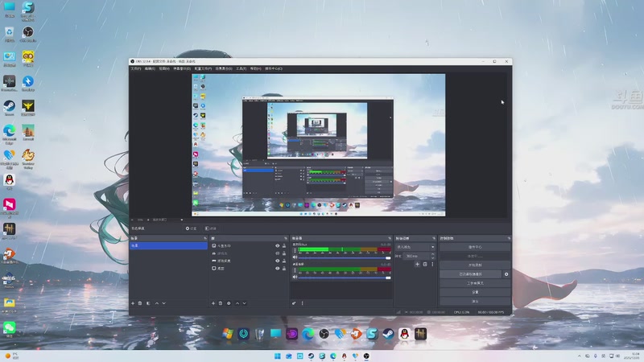Open the View menu in OBS
The image size is (644, 362).
(164, 68)
